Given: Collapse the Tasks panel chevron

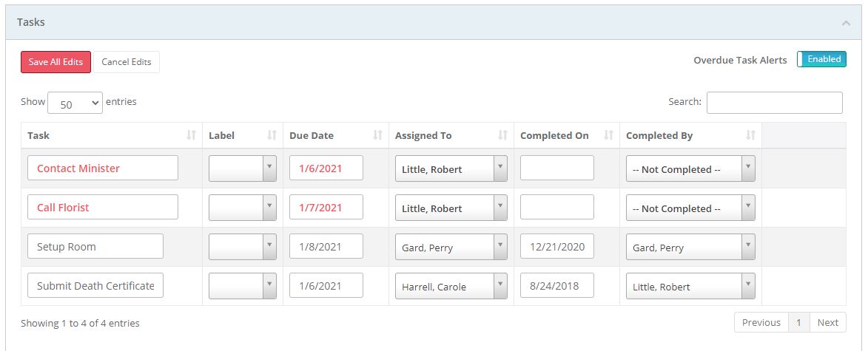Looking at the screenshot, I should point(846,23).
